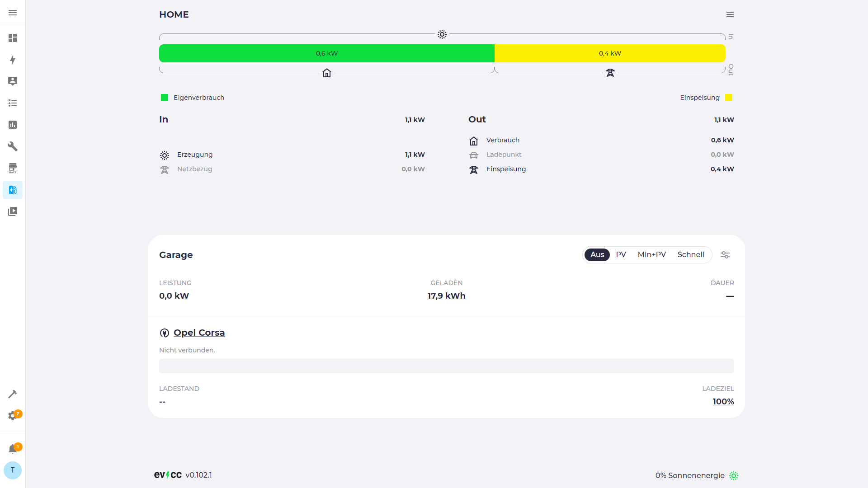Open the Media browser sidebar icon
The image size is (868, 488).
pos(13,211)
